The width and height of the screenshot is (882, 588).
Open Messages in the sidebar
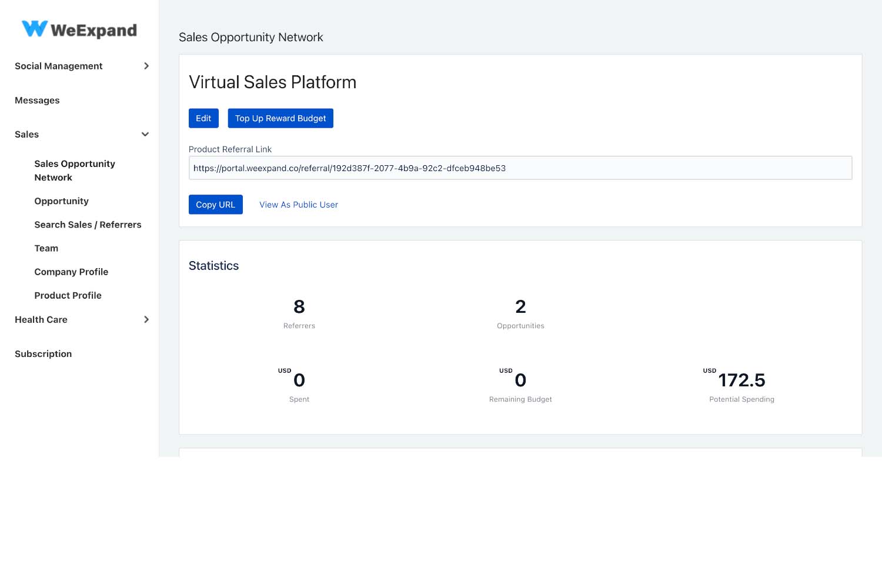[x=37, y=101]
